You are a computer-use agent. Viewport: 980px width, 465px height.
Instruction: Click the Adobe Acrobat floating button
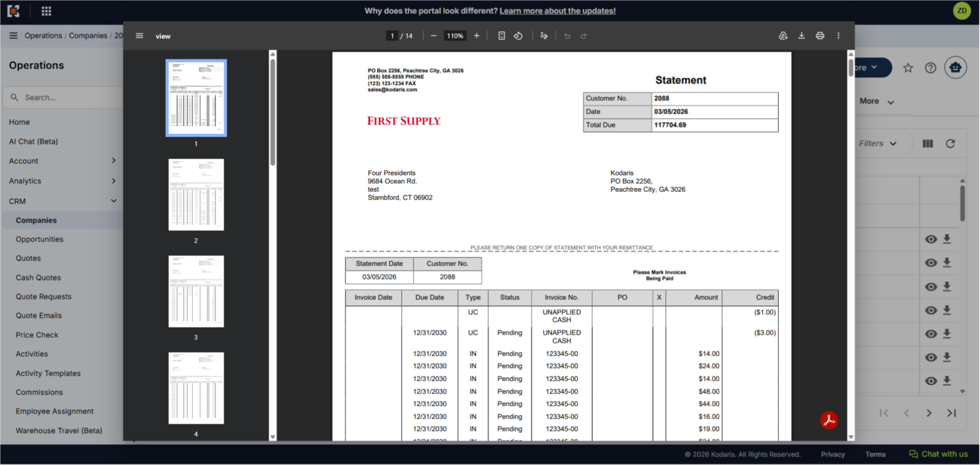(x=829, y=420)
